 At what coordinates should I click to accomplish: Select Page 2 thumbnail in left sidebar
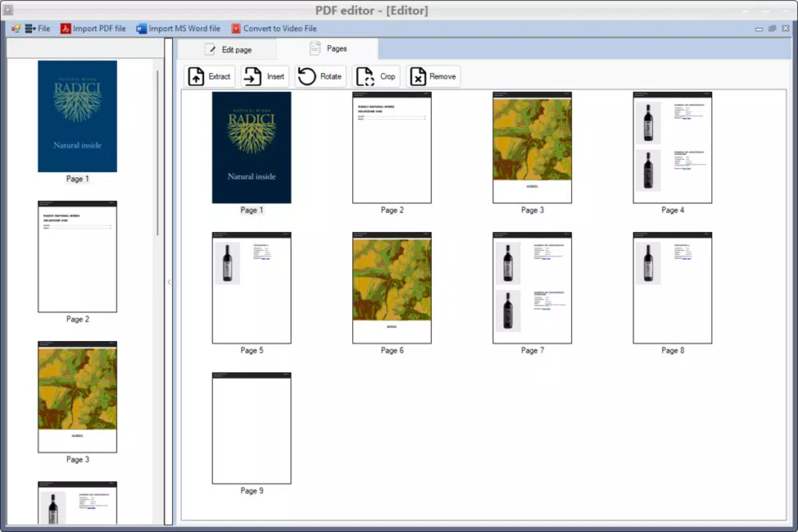tap(77, 257)
